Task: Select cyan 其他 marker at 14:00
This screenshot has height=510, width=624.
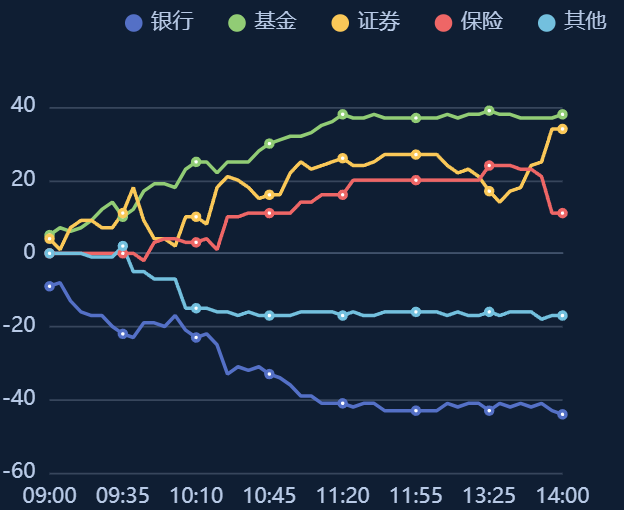Action: pos(562,315)
